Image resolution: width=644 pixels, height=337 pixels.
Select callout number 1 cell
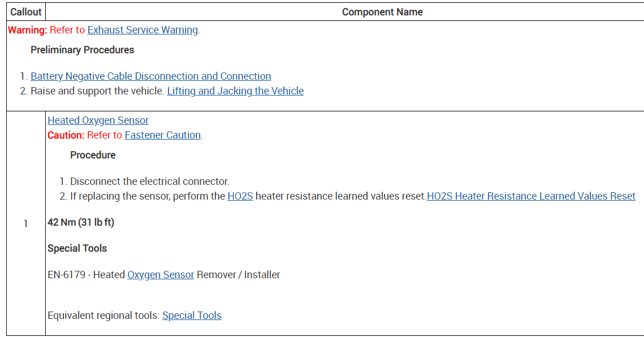[x=25, y=224]
